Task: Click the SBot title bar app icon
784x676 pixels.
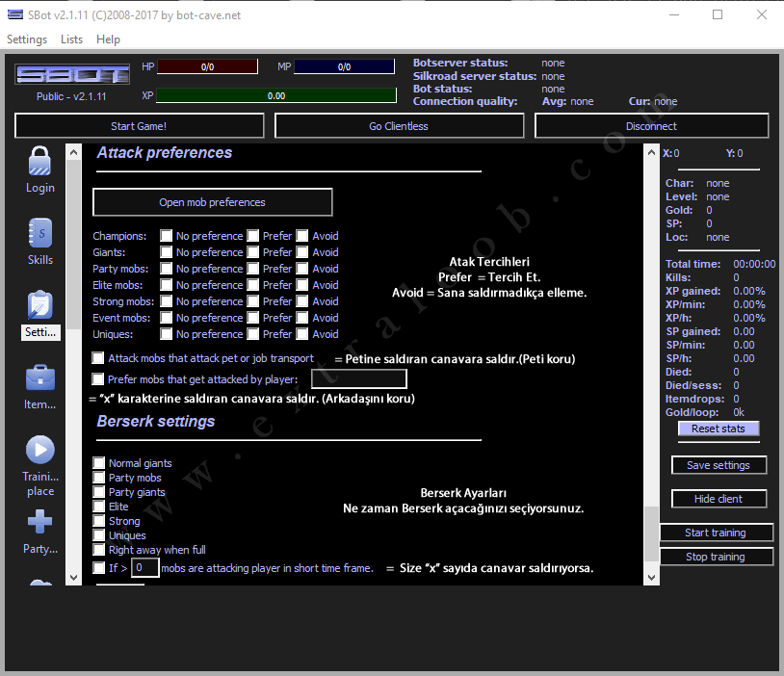Action: (x=15, y=15)
